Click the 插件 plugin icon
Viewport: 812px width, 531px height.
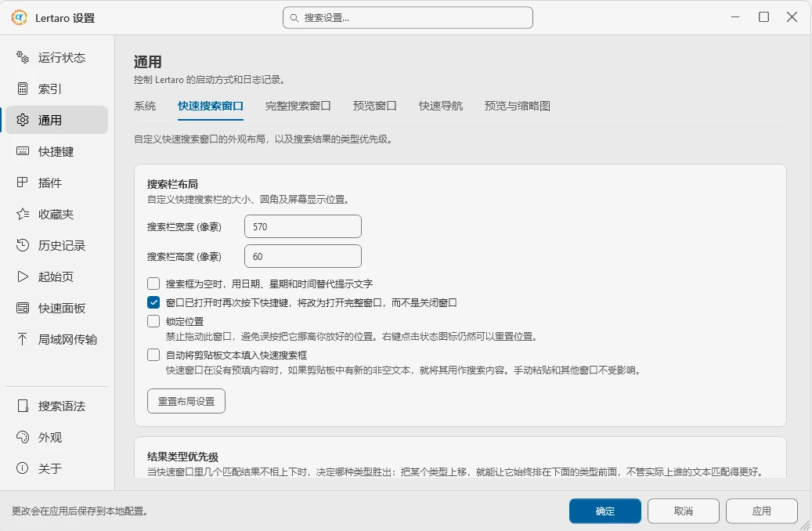[x=22, y=182]
